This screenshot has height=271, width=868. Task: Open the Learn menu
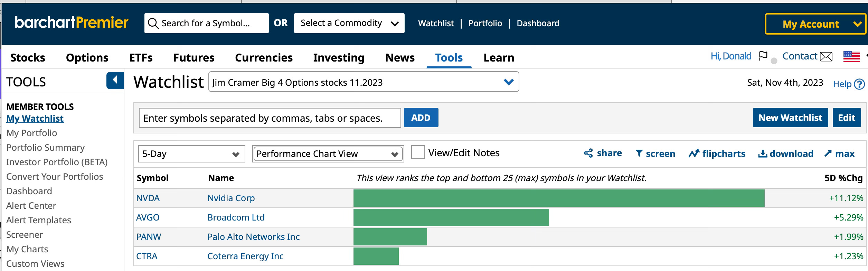coord(499,57)
